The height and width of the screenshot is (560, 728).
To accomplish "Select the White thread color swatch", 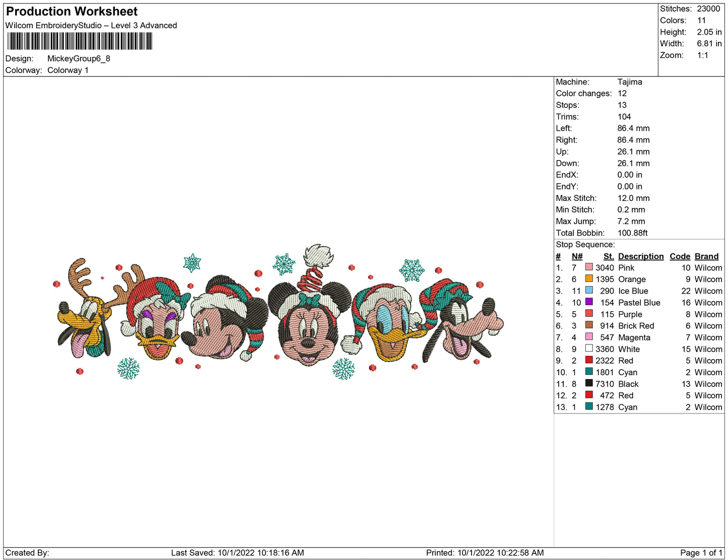I will click(589, 348).
